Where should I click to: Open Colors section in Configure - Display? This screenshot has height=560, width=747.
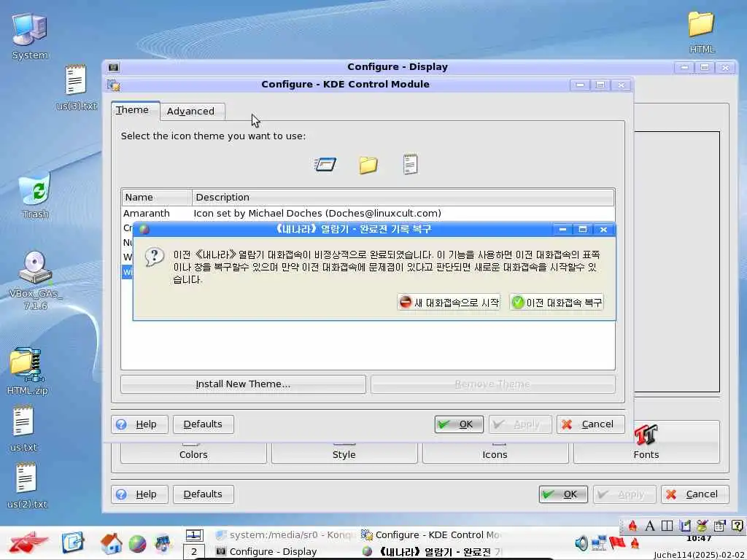[193, 453]
